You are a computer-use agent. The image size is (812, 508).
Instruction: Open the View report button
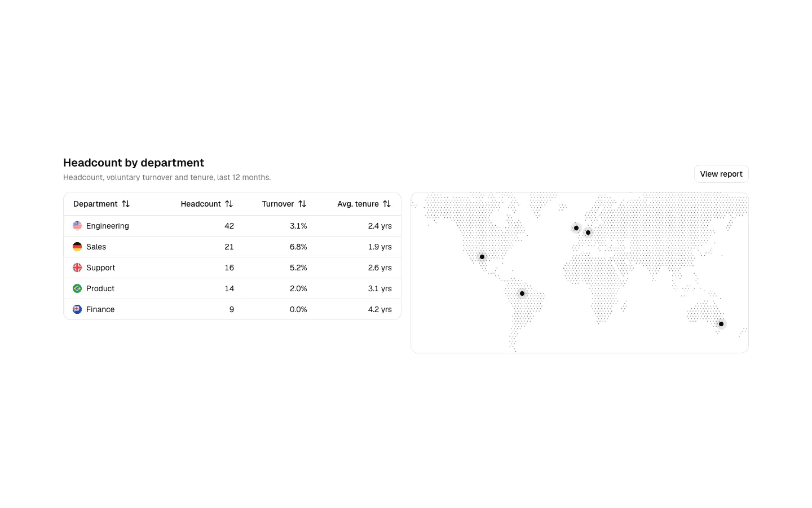click(x=721, y=174)
